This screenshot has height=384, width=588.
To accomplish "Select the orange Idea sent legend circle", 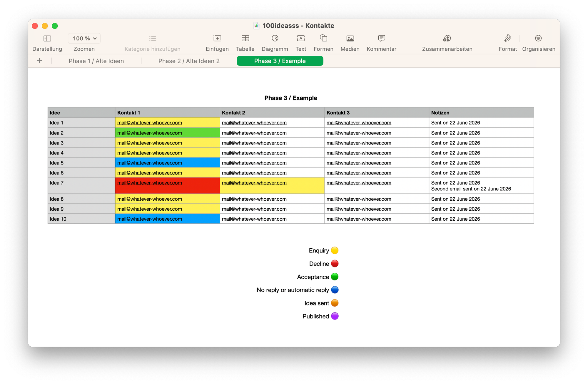I will tap(335, 303).
